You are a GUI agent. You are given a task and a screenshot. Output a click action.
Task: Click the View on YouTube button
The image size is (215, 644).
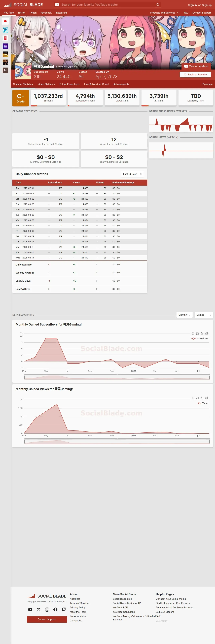(x=196, y=66)
